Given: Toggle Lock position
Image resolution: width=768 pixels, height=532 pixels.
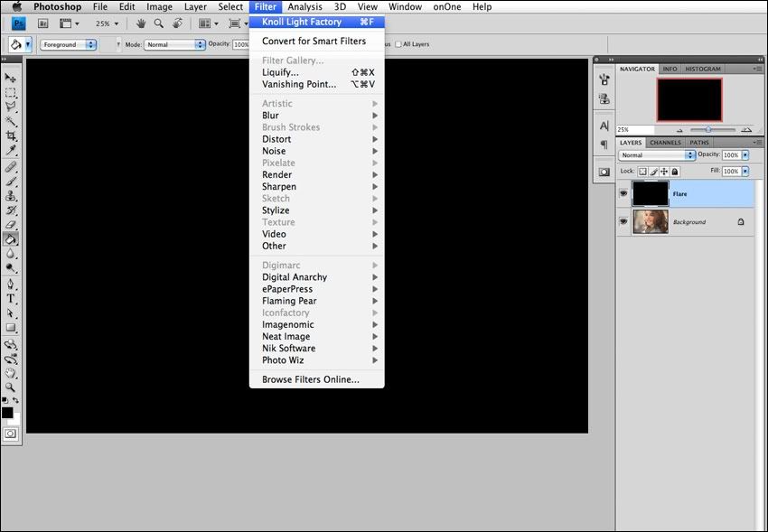Looking at the screenshot, I should [664, 172].
